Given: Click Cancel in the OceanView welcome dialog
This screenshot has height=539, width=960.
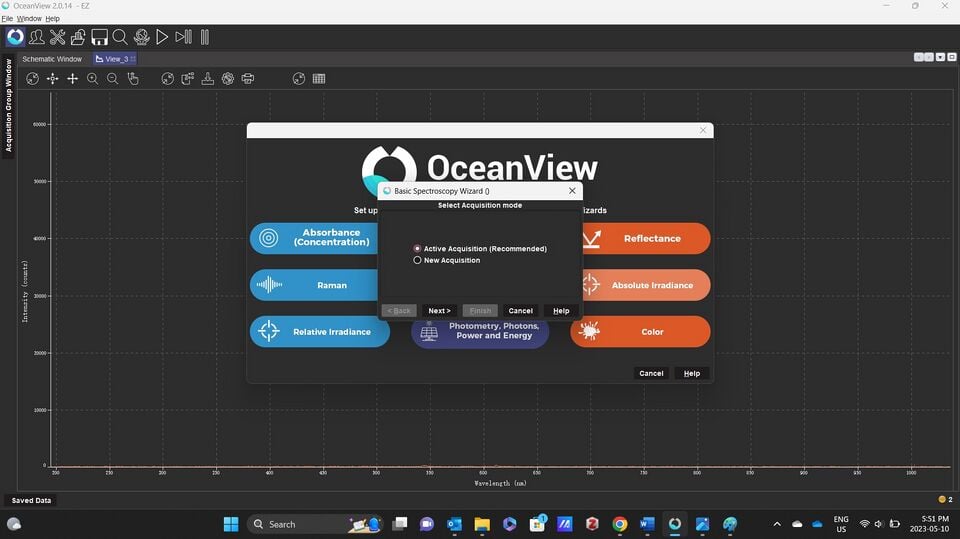Looking at the screenshot, I should tap(651, 373).
